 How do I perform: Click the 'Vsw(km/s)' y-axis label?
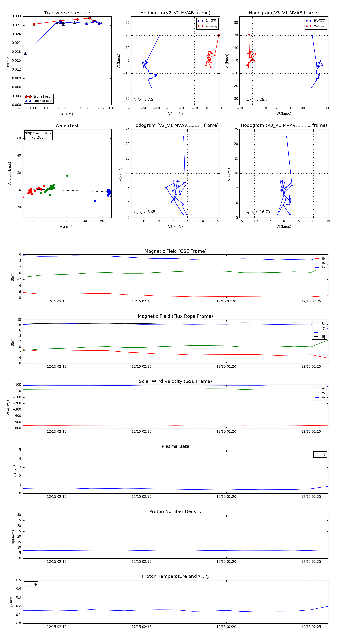(x=8, y=407)
